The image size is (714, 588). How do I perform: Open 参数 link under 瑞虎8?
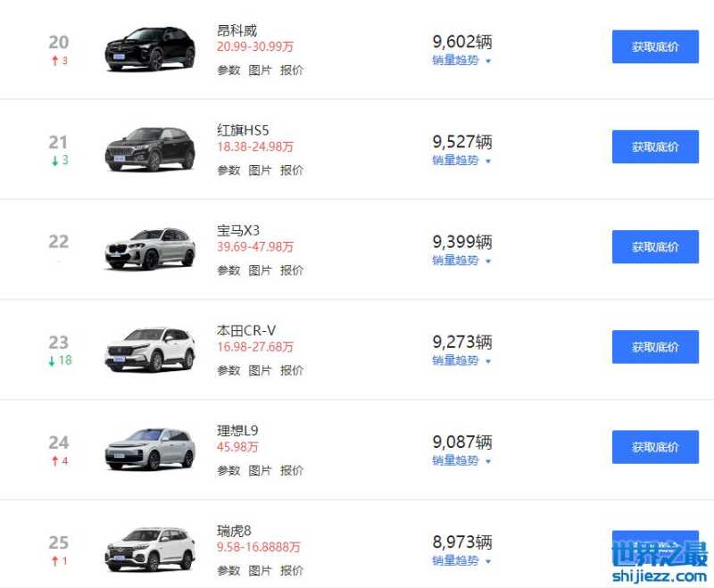pyautogui.click(x=228, y=569)
